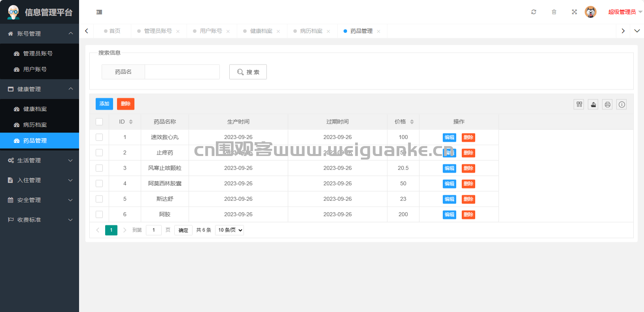Image resolution: width=644 pixels, height=312 pixels.
Task: Sort by ID column arrows
Action: tap(131, 122)
